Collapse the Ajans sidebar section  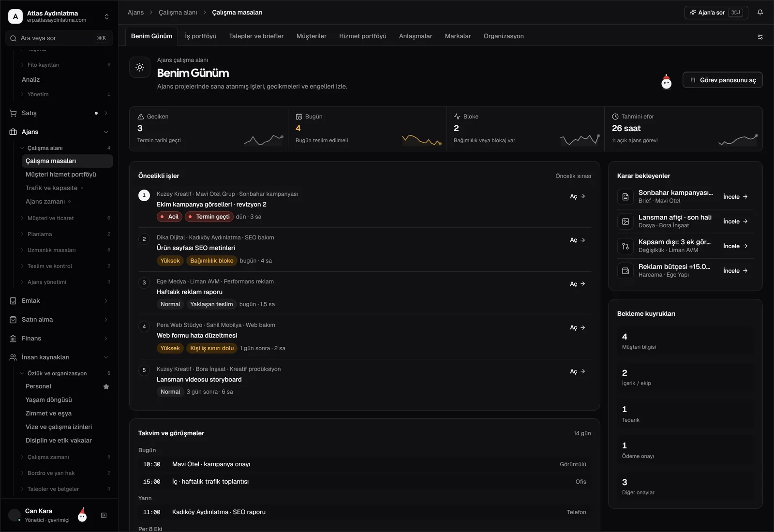(x=106, y=132)
